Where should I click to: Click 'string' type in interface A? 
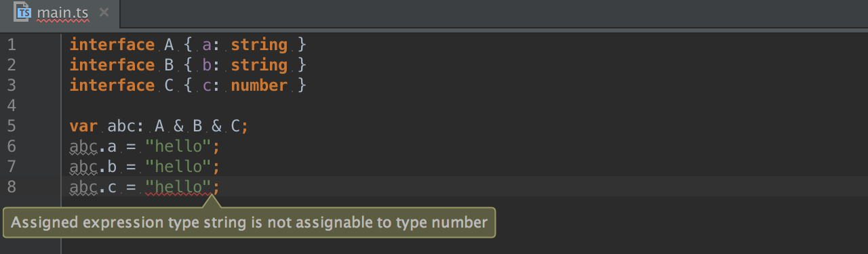click(x=259, y=45)
